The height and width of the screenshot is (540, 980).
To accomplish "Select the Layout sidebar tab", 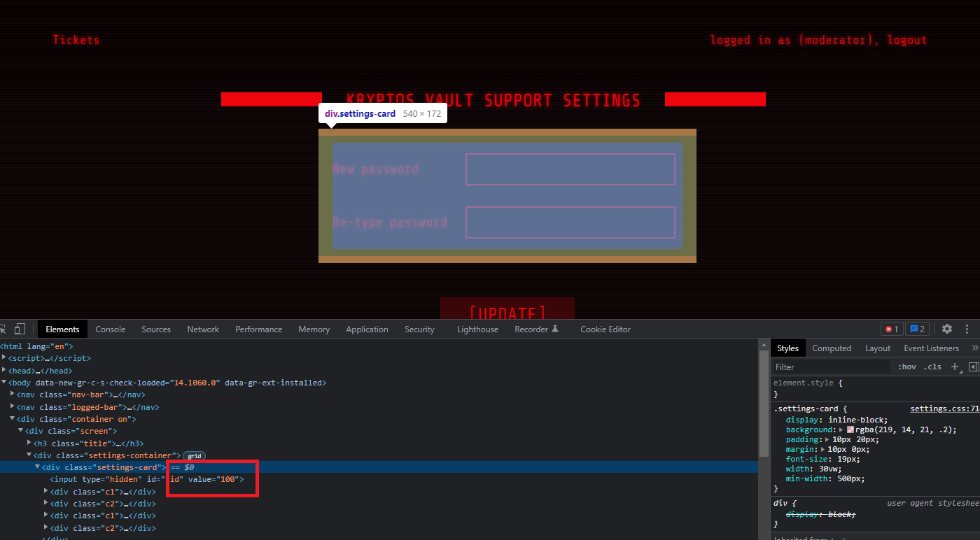I will click(878, 348).
